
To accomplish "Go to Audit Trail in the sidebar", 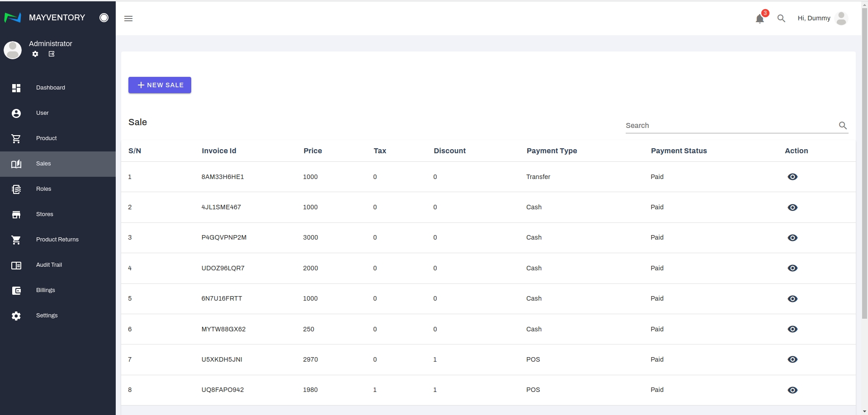I will pos(49,265).
